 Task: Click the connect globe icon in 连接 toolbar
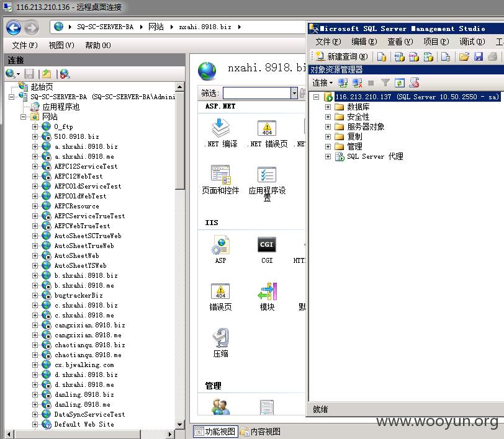coord(12,74)
